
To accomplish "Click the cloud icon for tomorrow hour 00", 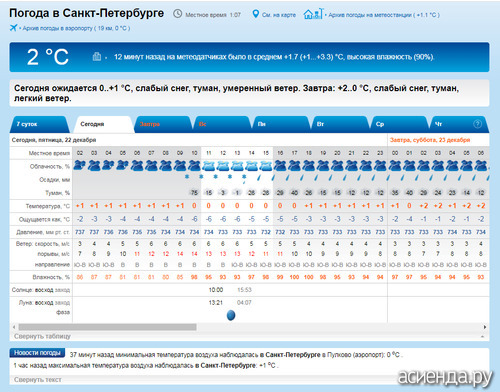I will coord(395,165).
